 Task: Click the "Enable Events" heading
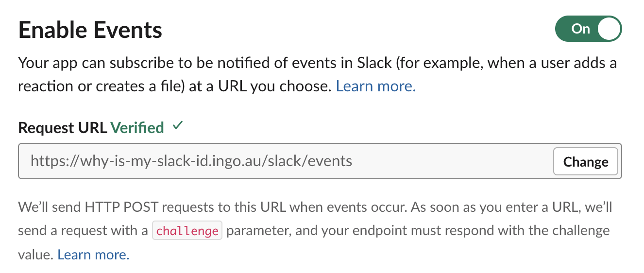pyautogui.click(x=90, y=30)
